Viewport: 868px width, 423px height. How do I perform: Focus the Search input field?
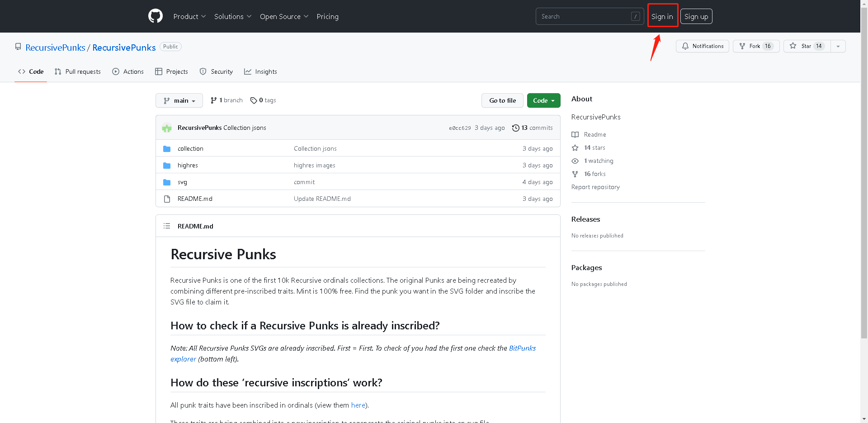[590, 16]
